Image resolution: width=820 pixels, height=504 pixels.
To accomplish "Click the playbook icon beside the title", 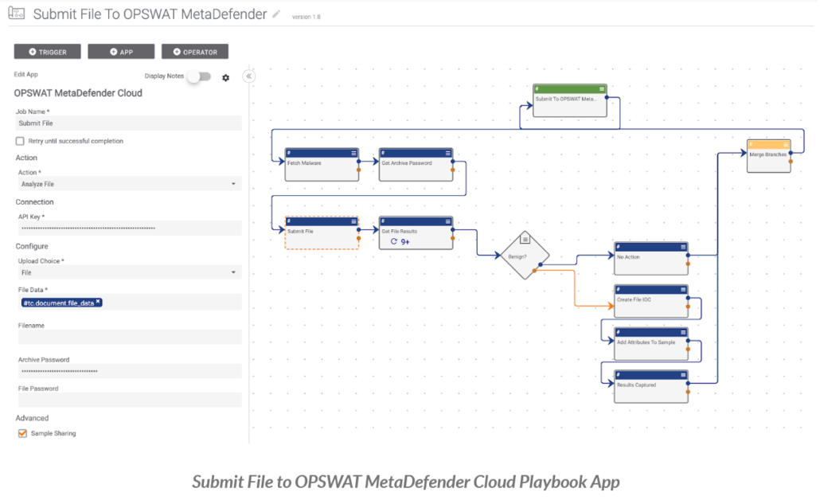I will (16, 13).
